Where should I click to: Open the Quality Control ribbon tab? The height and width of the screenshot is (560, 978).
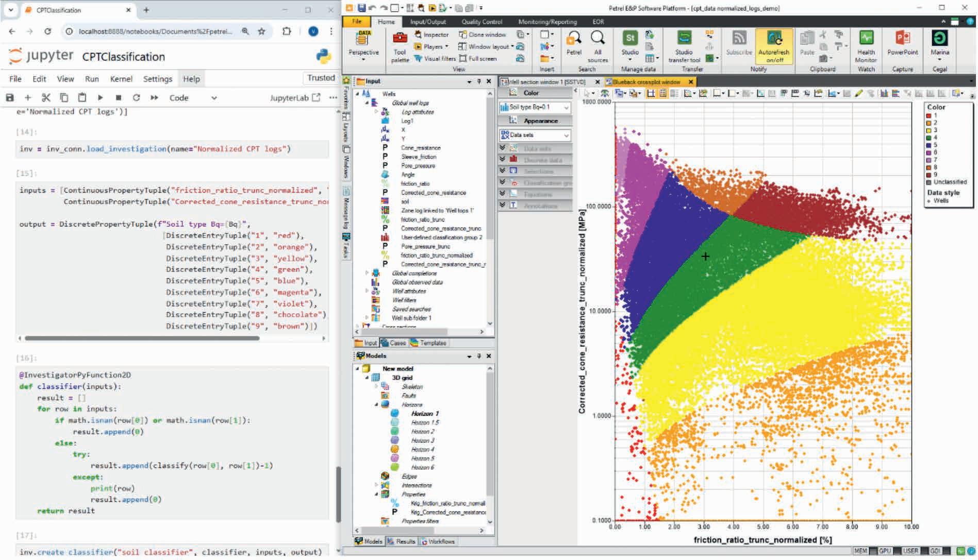pos(482,22)
